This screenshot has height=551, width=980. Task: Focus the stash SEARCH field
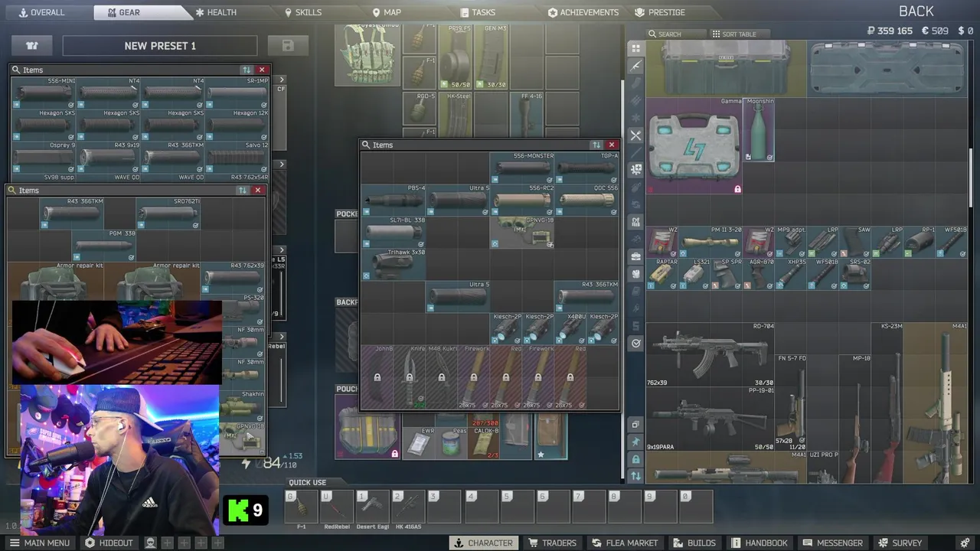point(676,34)
